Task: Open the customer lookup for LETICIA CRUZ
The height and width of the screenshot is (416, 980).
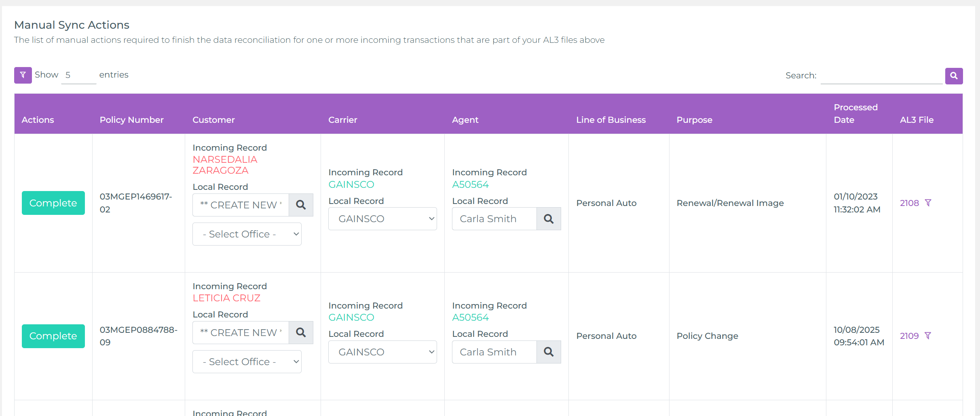Action: (301, 332)
